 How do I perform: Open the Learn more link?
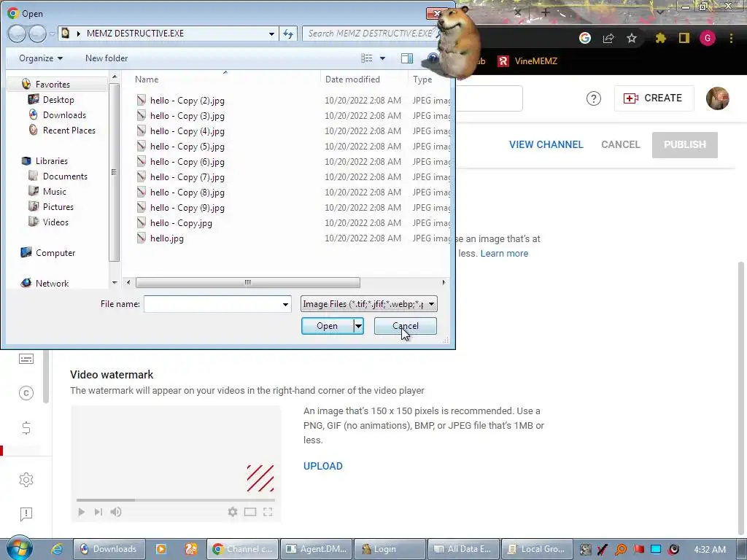click(504, 253)
